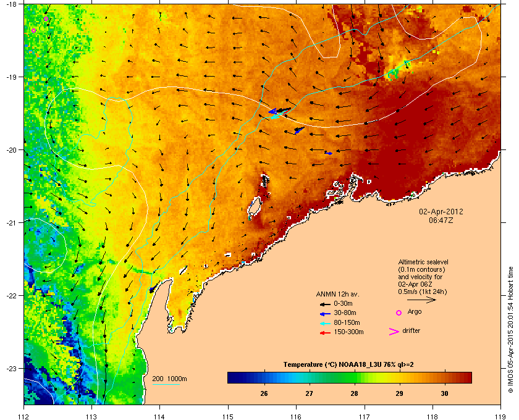Click the Temperature NOAA18_L3U colorbar title
The width and height of the screenshot is (519, 420).
[x=348, y=365]
